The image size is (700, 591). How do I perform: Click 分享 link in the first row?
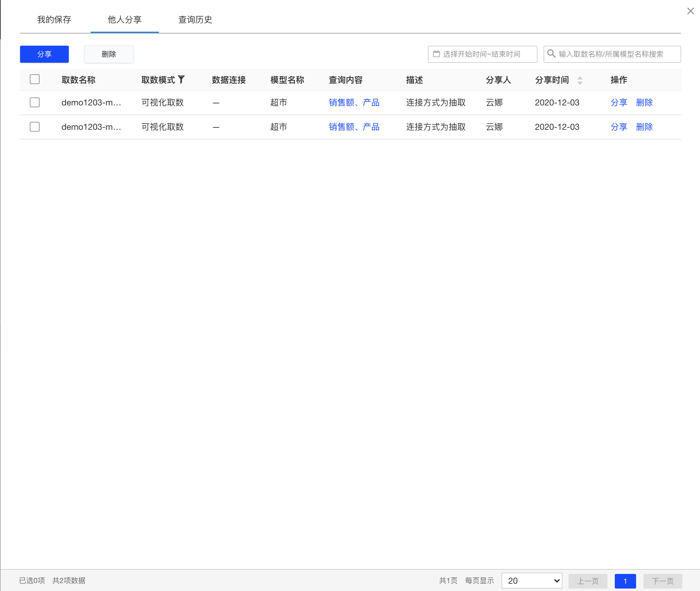(x=618, y=103)
